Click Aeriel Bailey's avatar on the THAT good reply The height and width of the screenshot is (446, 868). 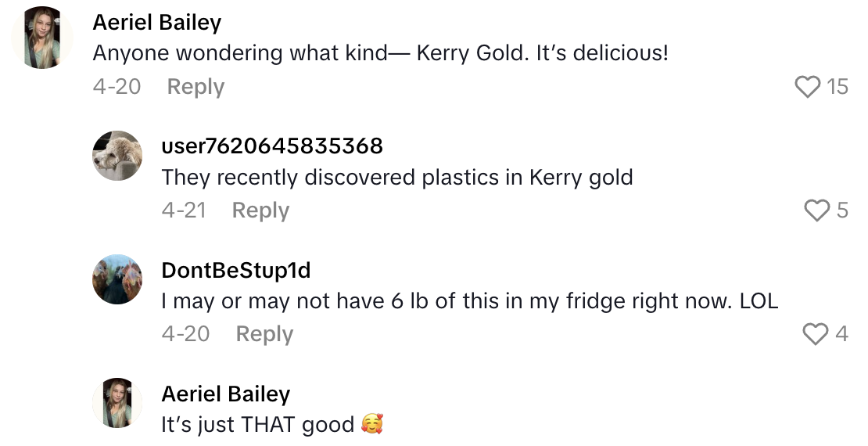tap(117, 403)
